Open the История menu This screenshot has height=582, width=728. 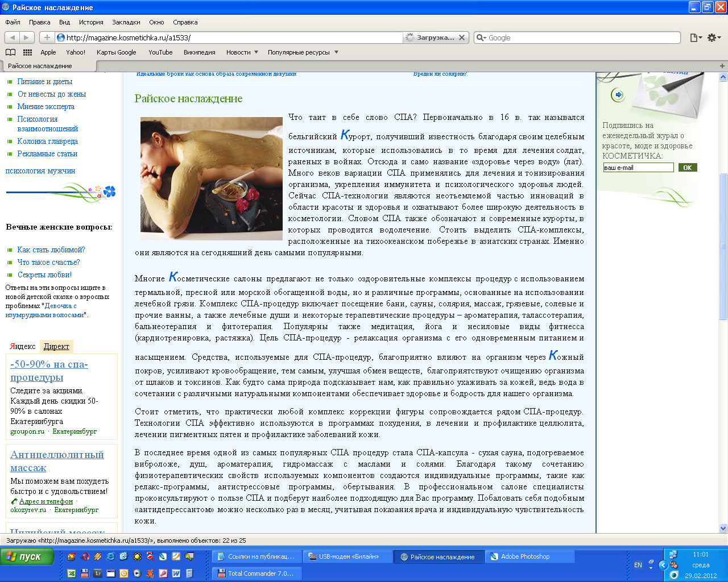(x=91, y=22)
